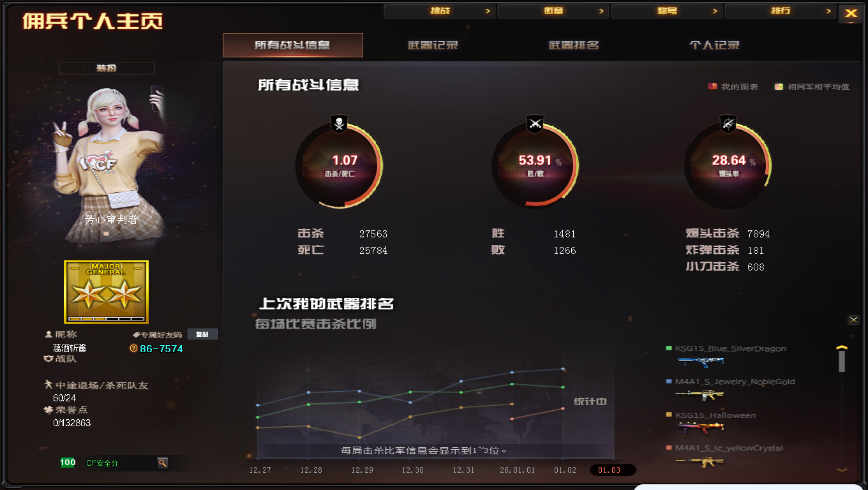Expand the 挑战 menu arrow

(x=488, y=11)
